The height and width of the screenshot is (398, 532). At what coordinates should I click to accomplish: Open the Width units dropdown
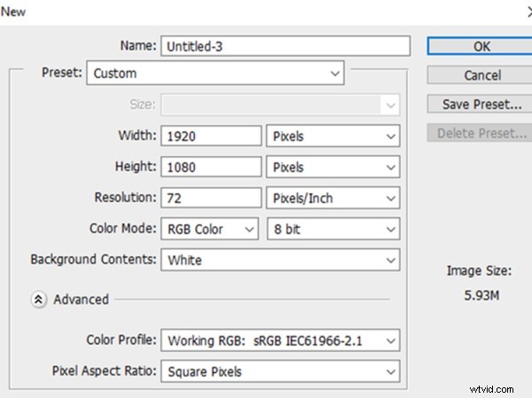[332, 136]
